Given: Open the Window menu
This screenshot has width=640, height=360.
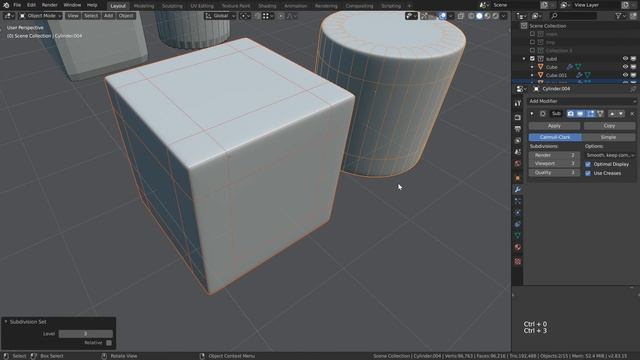Looking at the screenshot, I should click(72, 5).
